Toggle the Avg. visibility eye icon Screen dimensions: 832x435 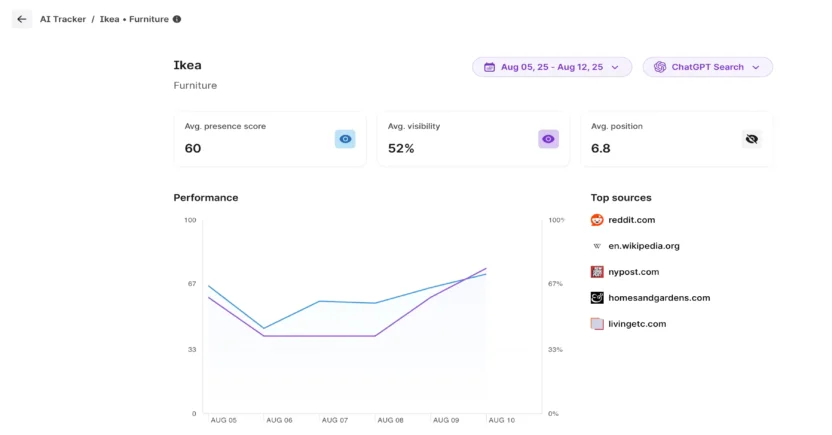point(548,139)
